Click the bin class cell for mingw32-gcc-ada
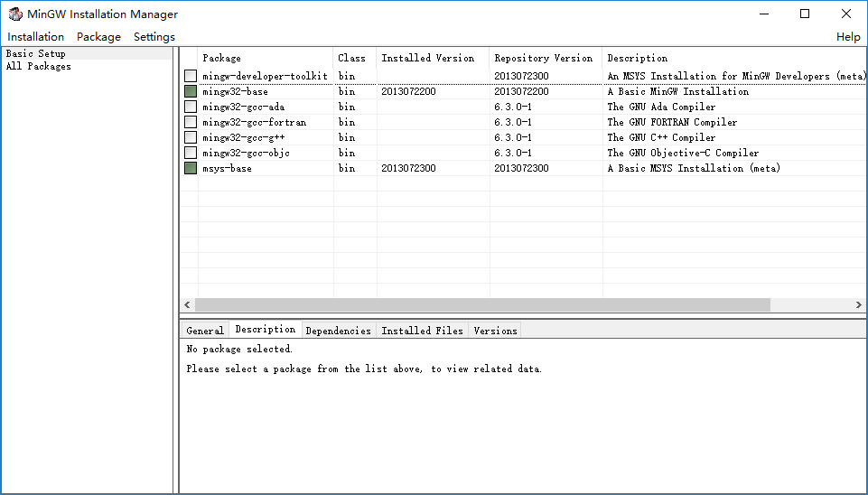 [x=347, y=107]
